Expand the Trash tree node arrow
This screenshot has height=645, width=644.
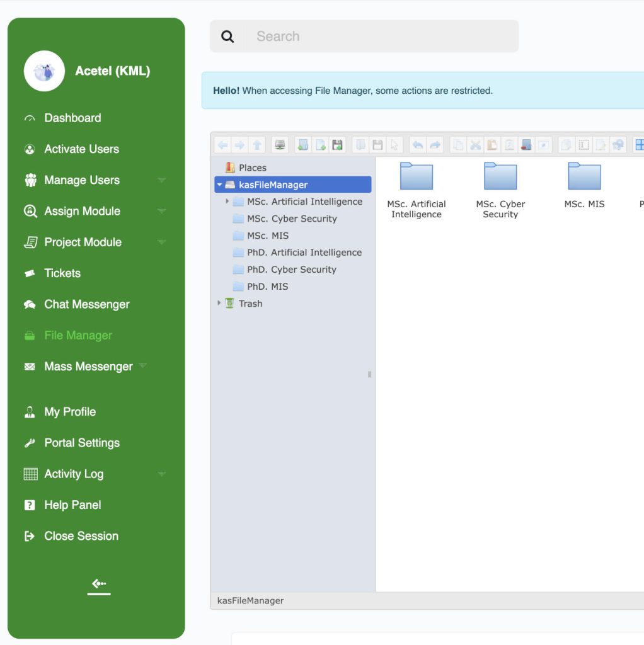point(219,303)
